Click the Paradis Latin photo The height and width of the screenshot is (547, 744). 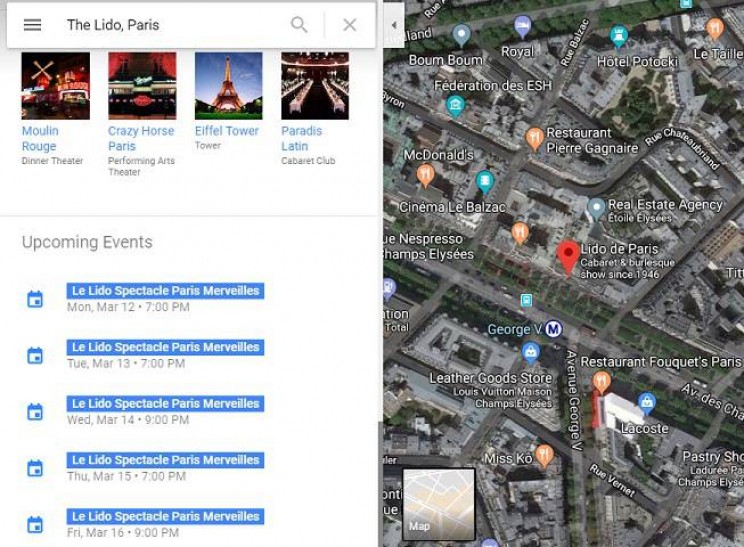314,86
